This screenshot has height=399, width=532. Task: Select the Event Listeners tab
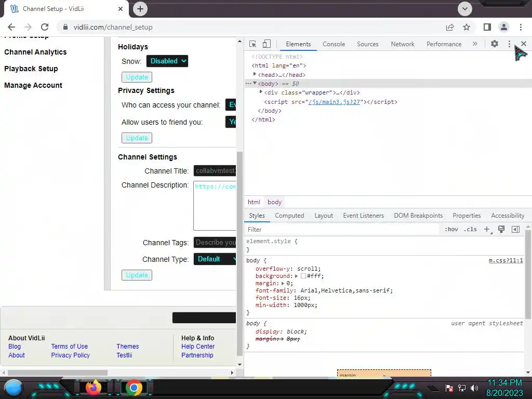click(x=363, y=216)
